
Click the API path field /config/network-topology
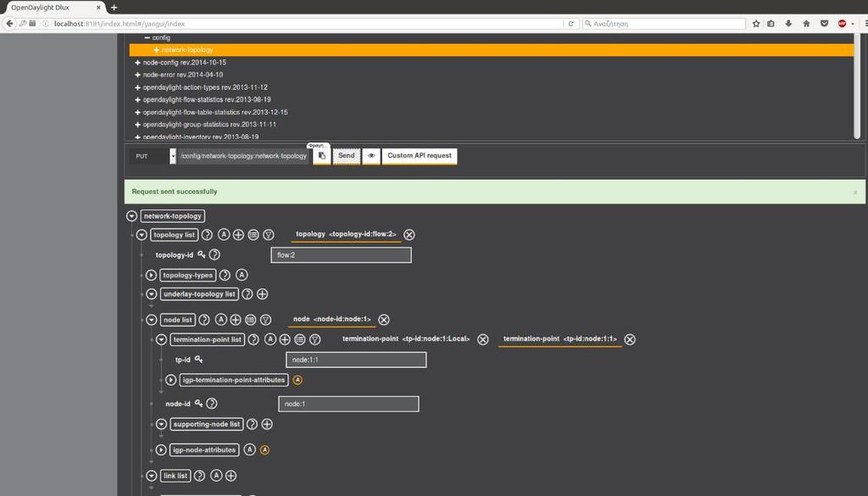click(243, 156)
